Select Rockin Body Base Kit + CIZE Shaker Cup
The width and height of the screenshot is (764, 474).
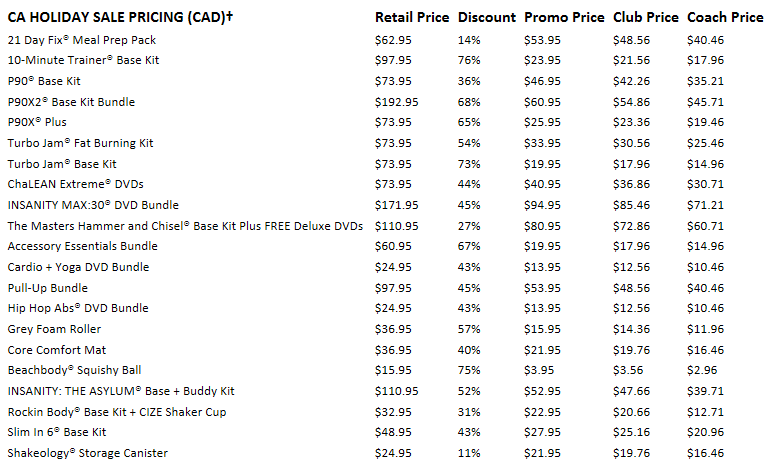click(x=117, y=412)
